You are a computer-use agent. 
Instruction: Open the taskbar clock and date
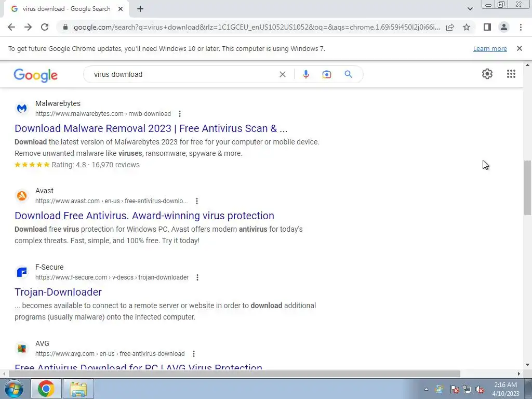(506, 389)
